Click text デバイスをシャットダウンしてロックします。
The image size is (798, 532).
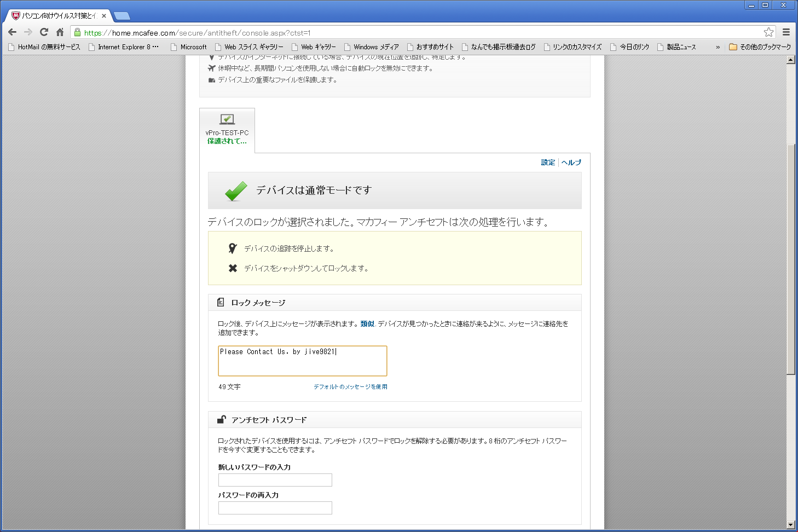(x=307, y=268)
